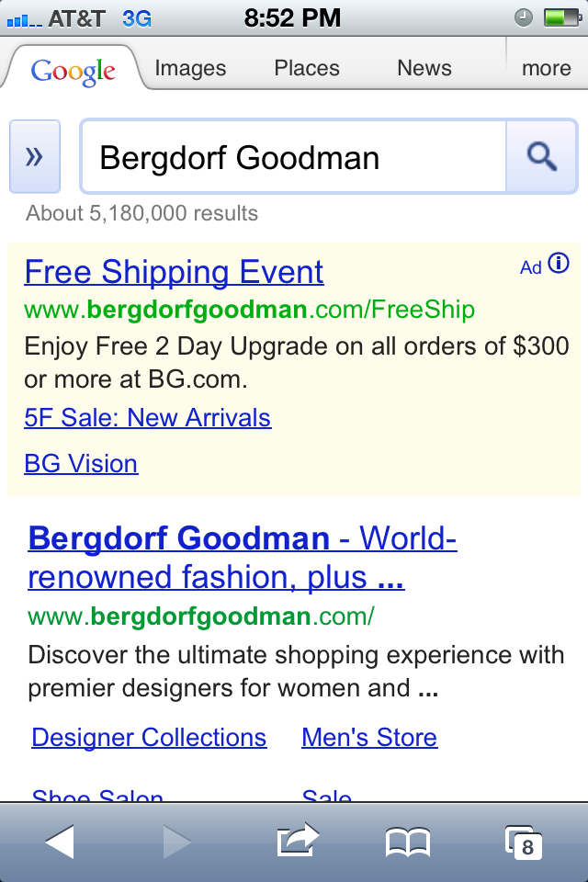Expand the double-chevron side menu button
The width and height of the screenshot is (588, 882).
(x=35, y=157)
